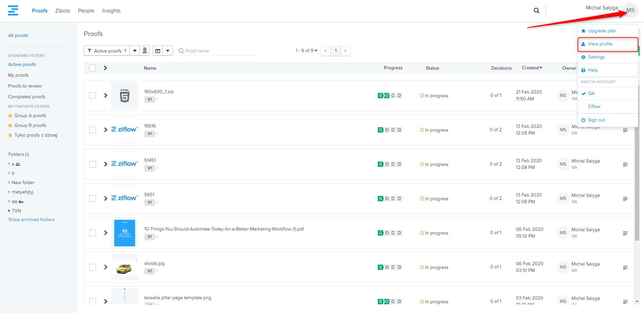Open the row menu icon for 51451
The image size is (644, 313).
click(625, 165)
